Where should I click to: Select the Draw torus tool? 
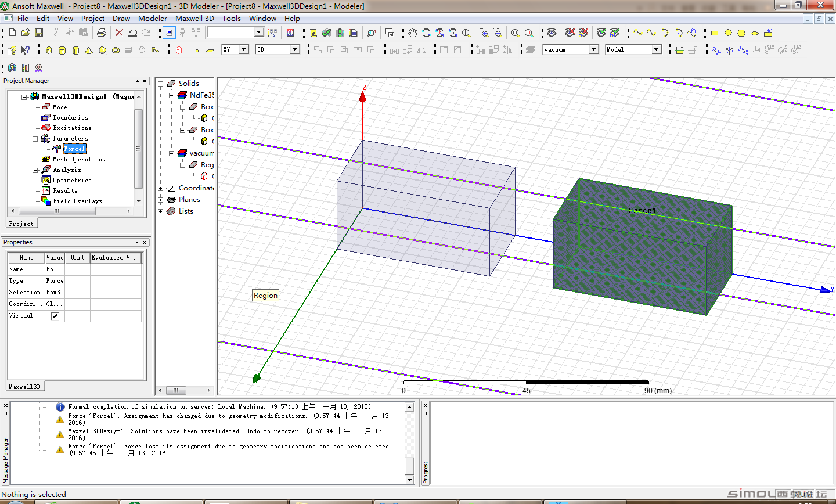(116, 51)
